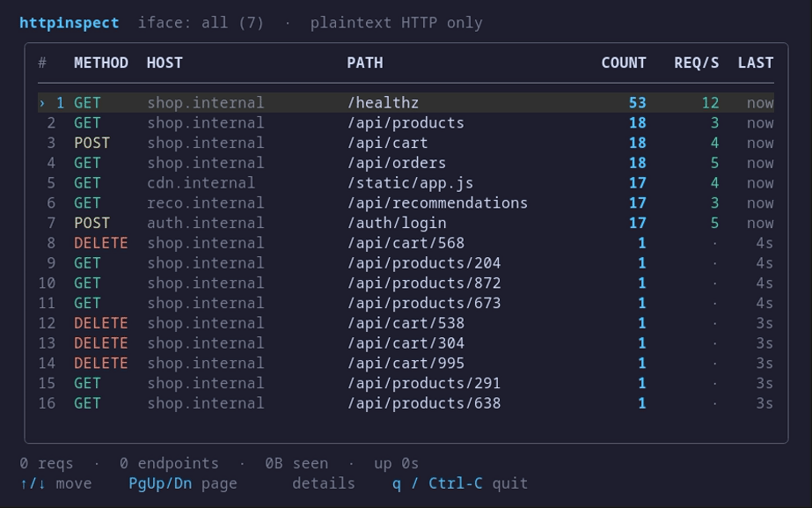This screenshot has height=508, width=812.
Task: Click auth.internal host cell
Action: point(205,223)
